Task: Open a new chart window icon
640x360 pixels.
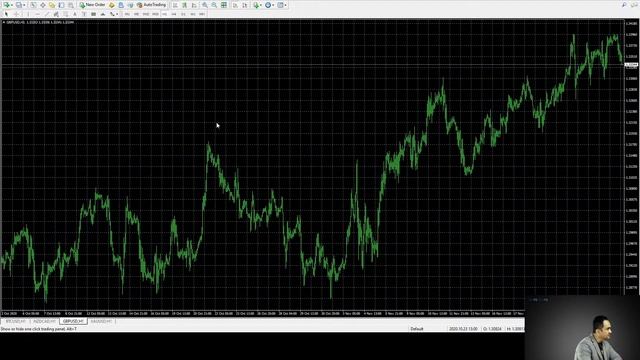Action: click(7, 5)
